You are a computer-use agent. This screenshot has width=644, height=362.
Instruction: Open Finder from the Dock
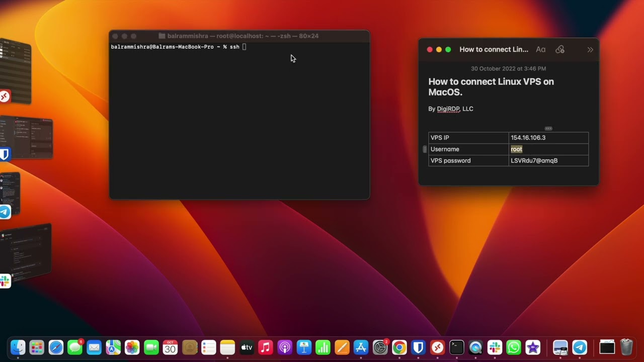(18, 347)
